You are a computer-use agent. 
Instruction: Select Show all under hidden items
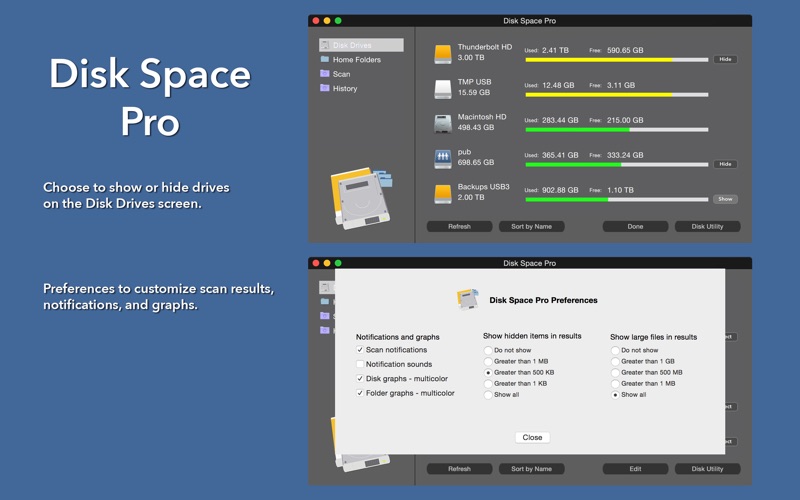click(488, 395)
